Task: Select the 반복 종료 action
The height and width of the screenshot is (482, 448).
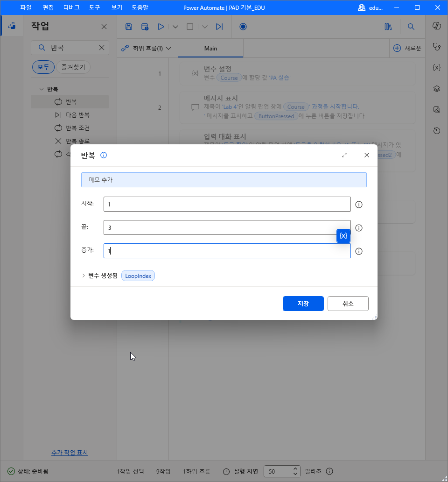Action: click(70, 141)
